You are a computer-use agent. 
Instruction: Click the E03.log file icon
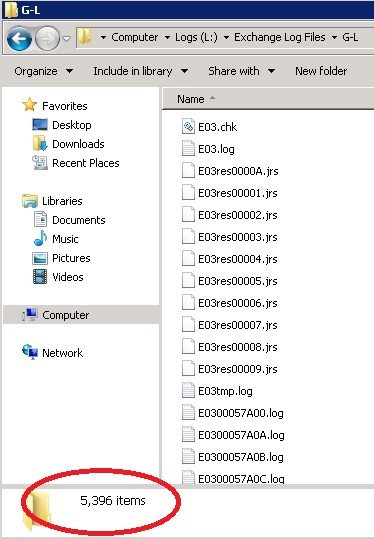pyautogui.click(x=188, y=148)
